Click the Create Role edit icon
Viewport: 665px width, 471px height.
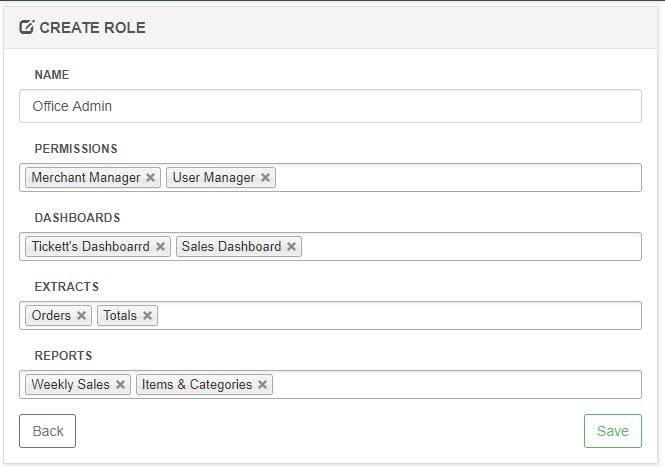click(27, 27)
